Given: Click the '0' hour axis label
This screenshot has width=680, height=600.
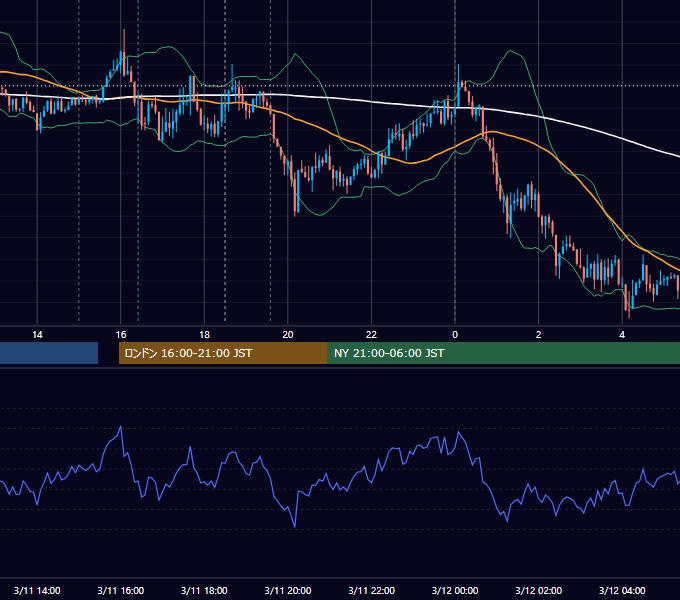Looking at the screenshot, I should 455,335.
